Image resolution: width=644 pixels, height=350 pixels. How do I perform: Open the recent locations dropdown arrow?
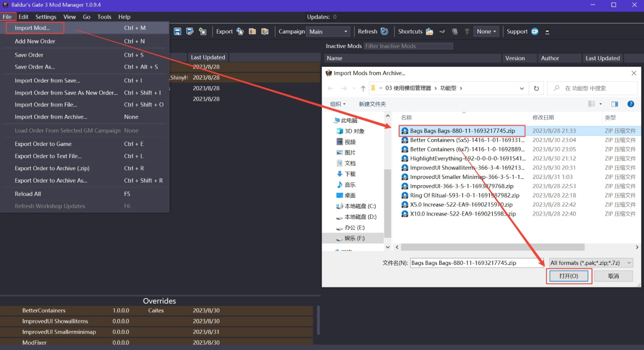pos(354,88)
